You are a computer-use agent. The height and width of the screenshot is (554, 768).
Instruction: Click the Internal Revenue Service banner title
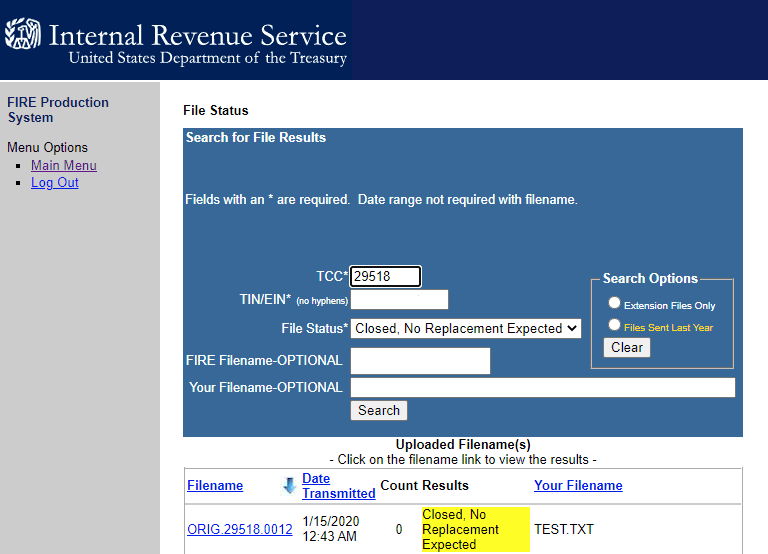point(197,36)
